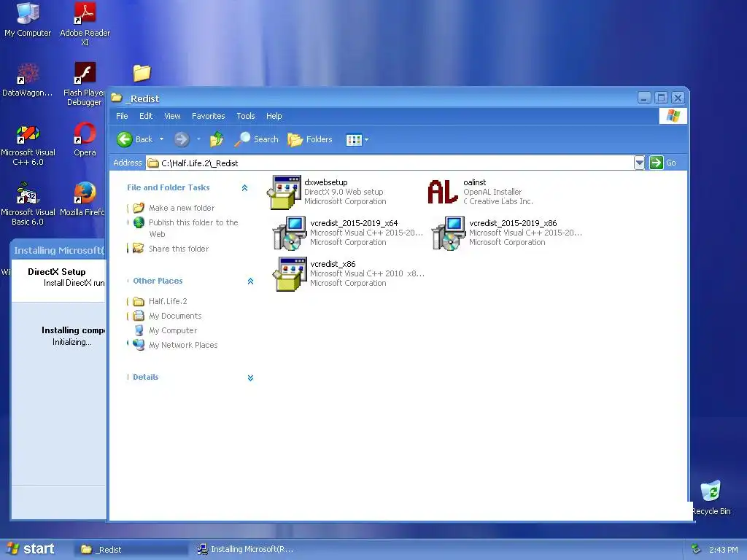747x560 pixels.
Task: Open Back history dropdown arrow
Action: pos(161,139)
